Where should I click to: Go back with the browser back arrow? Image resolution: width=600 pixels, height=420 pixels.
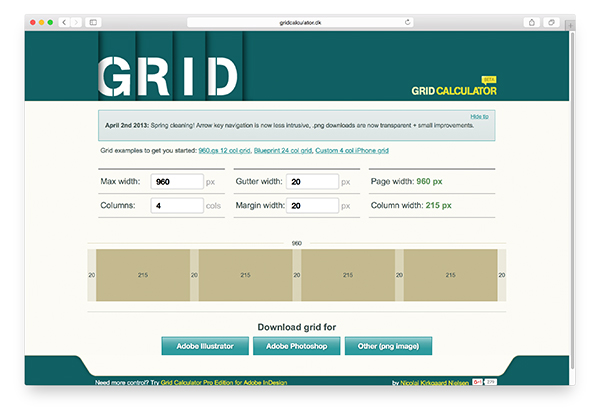[64, 23]
